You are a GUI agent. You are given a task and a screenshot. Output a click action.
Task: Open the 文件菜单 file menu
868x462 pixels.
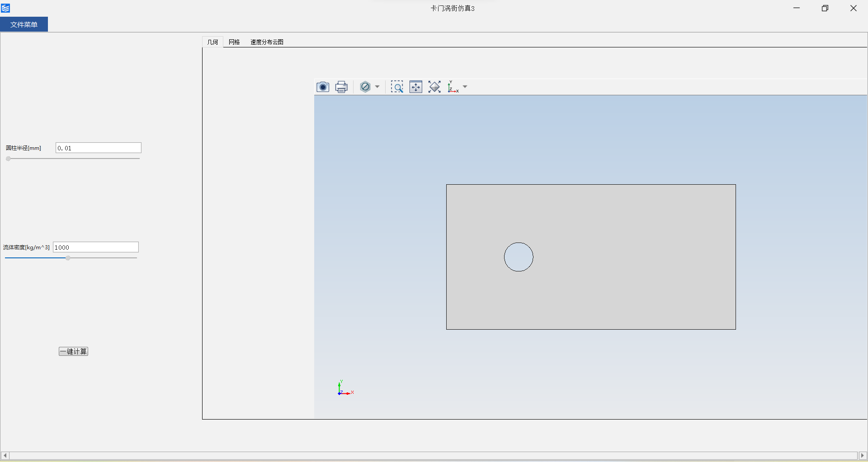24,24
